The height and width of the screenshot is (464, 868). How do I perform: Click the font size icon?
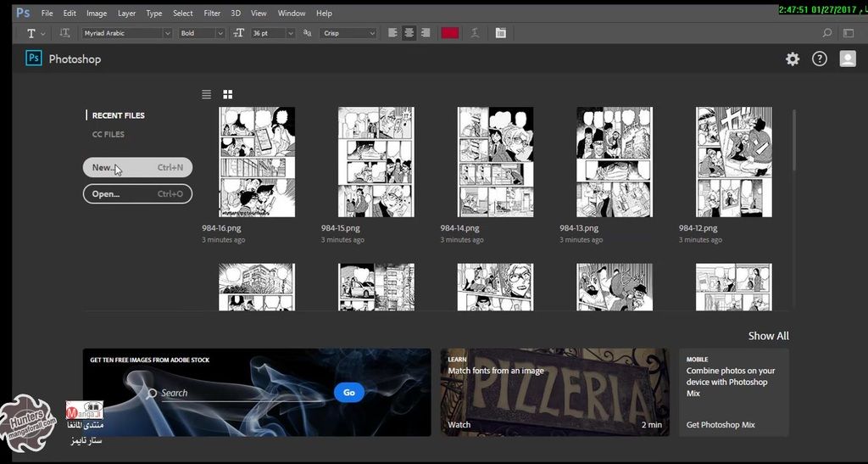pyautogui.click(x=238, y=33)
